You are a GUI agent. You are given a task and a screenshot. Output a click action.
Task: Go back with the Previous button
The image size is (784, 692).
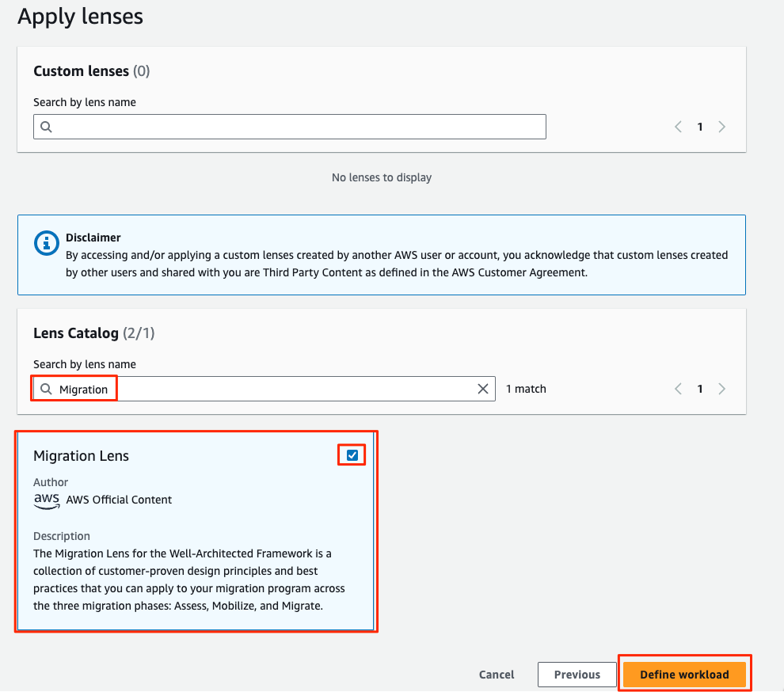(x=577, y=675)
